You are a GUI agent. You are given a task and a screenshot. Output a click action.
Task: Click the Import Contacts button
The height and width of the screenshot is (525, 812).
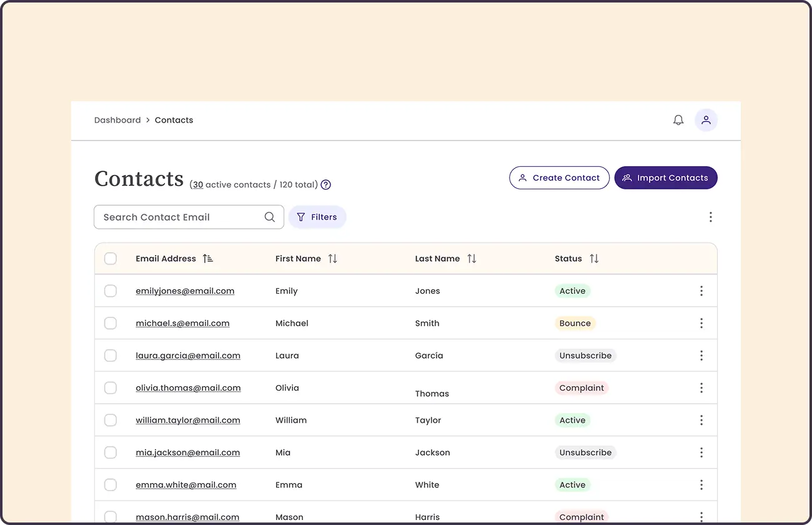(x=666, y=177)
